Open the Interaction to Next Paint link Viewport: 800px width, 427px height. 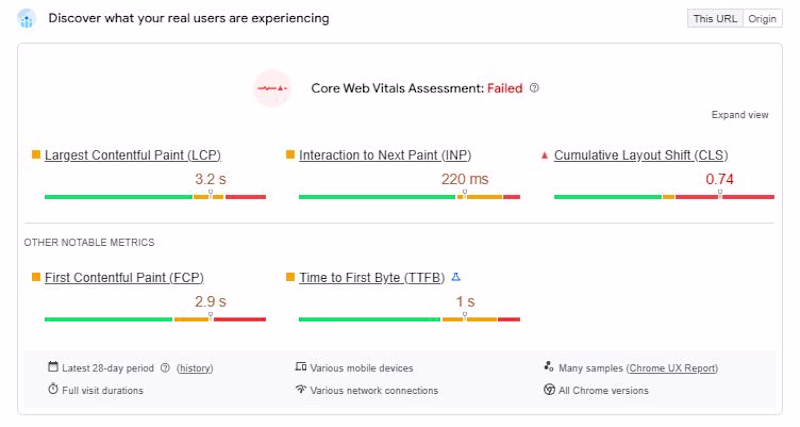pos(385,155)
